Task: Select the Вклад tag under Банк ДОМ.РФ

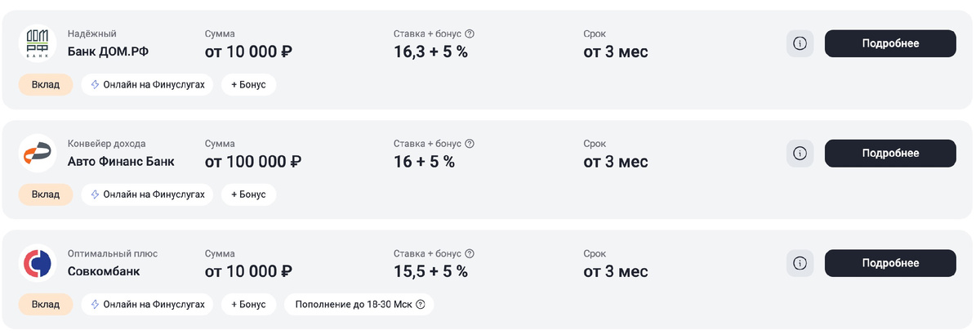Action: (x=46, y=85)
